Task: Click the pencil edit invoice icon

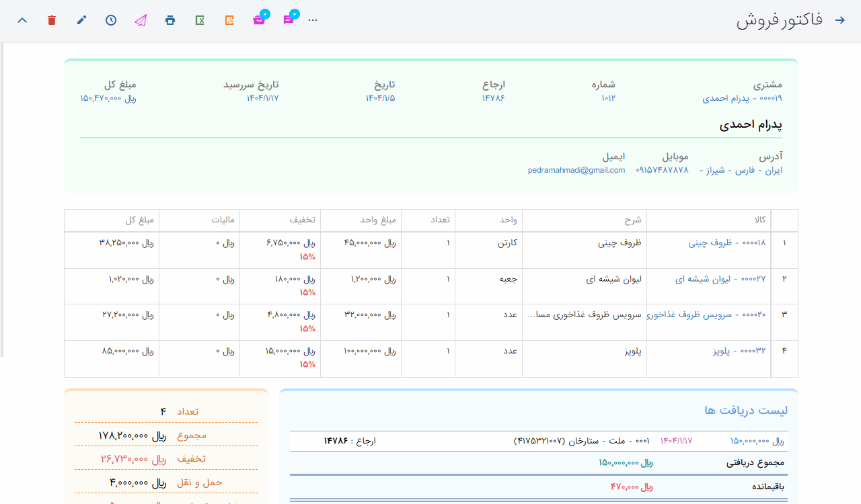Action: 81,20
